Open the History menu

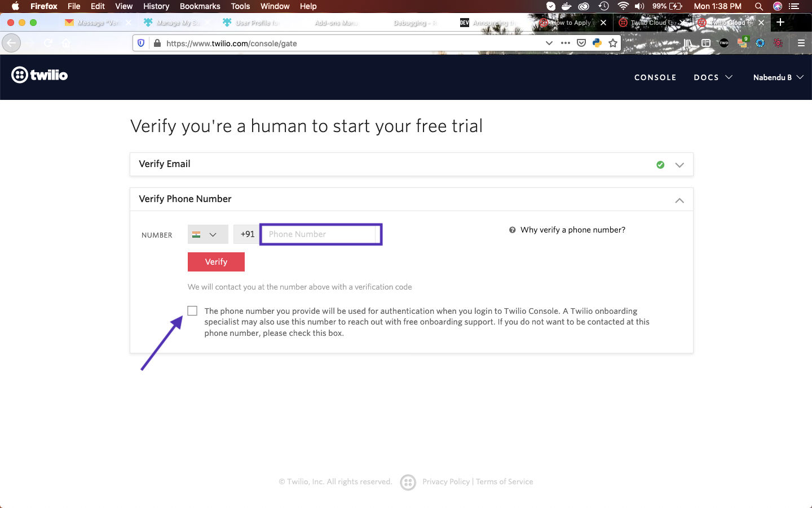point(156,6)
